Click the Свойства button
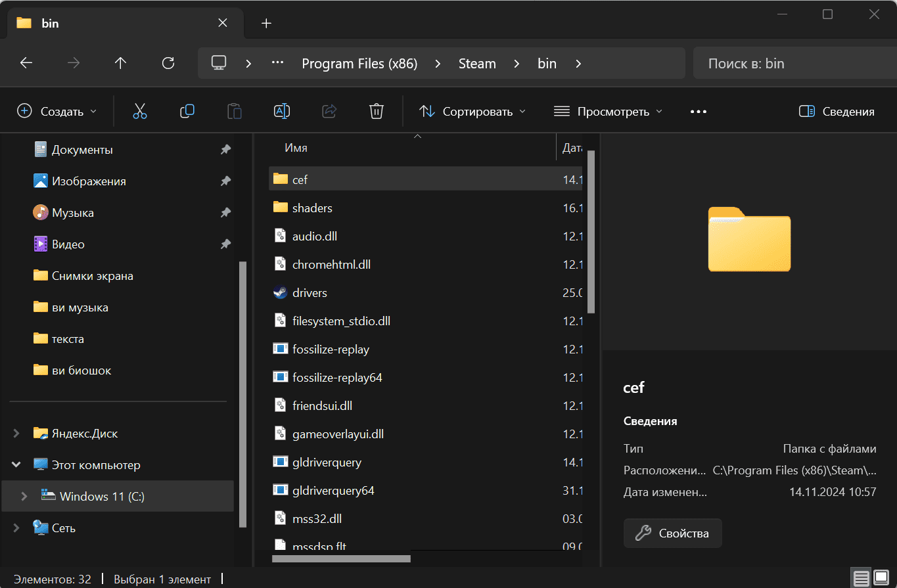Viewport: 897px width, 588px height. pos(672,533)
